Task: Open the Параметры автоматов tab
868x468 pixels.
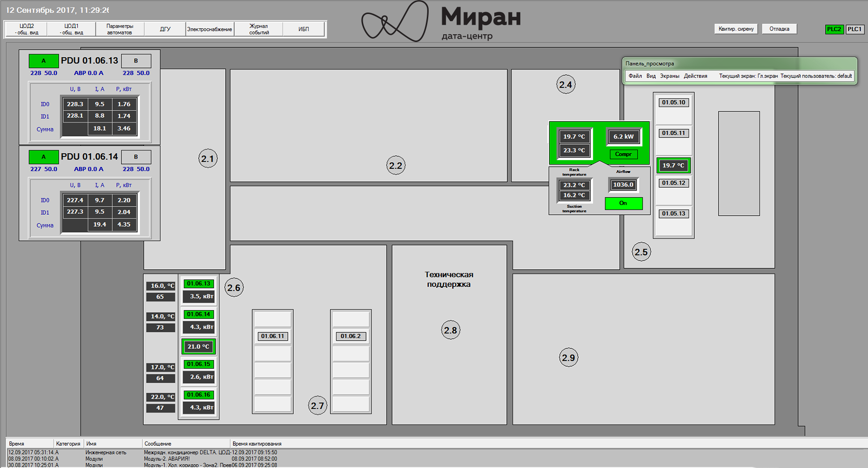Action: pyautogui.click(x=120, y=29)
